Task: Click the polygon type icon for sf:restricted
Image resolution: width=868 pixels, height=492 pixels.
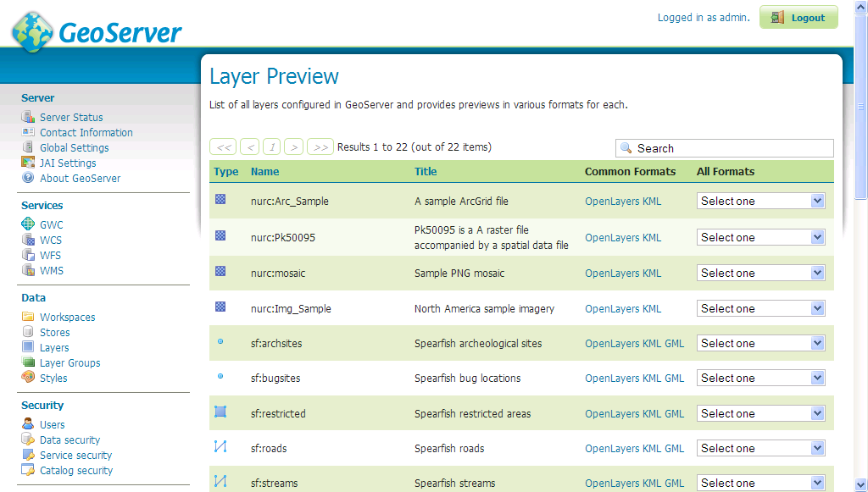Action: (222, 413)
